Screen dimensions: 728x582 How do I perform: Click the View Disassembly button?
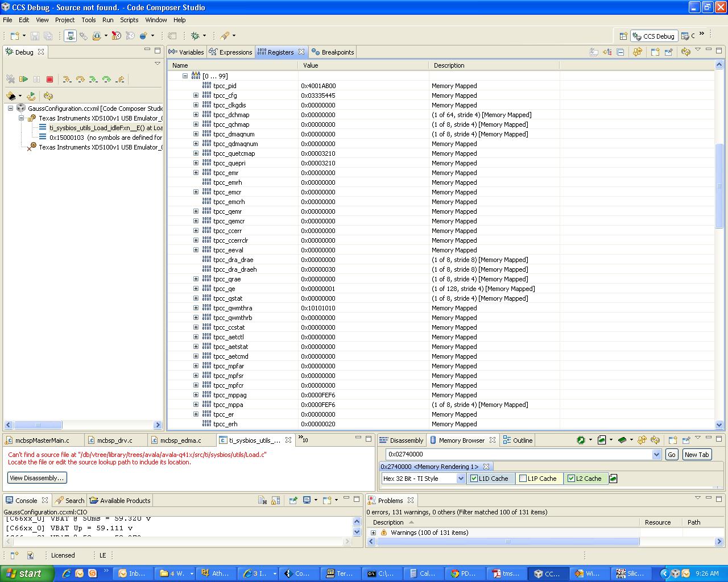pyautogui.click(x=36, y=477)
